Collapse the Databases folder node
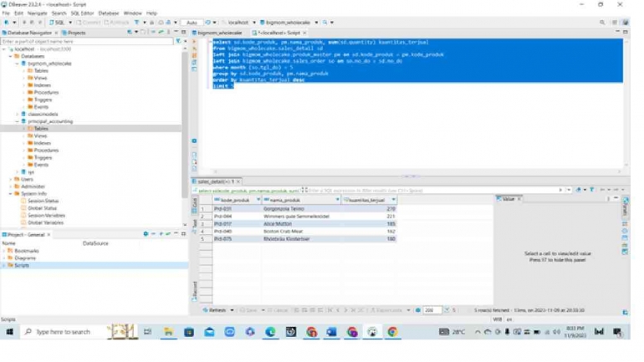 click(x=11, y=56)
